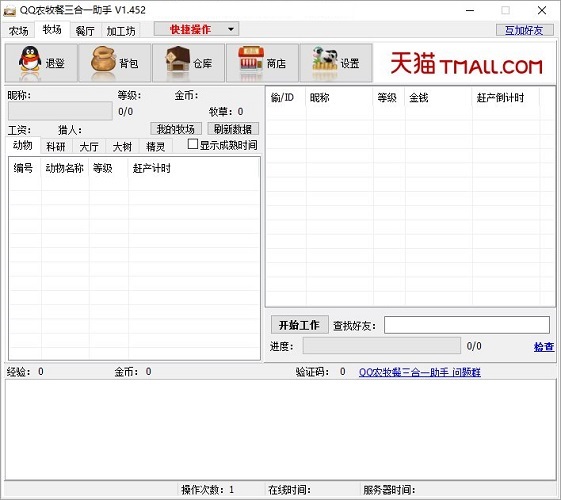Click the 服务器时间 status entry
This screenshot has height=500, width=561.
click(389, 490)
